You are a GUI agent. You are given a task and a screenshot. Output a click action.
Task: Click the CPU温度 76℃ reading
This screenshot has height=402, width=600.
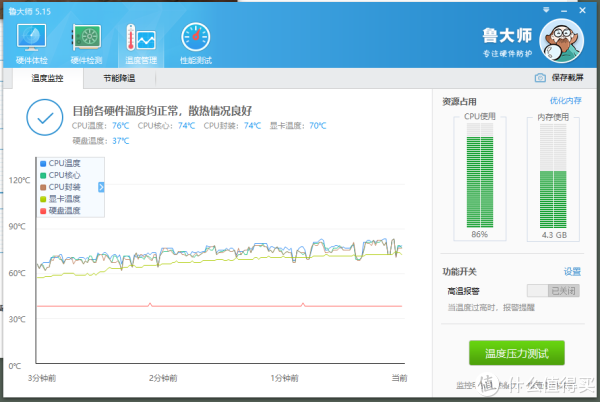point(101,125)
